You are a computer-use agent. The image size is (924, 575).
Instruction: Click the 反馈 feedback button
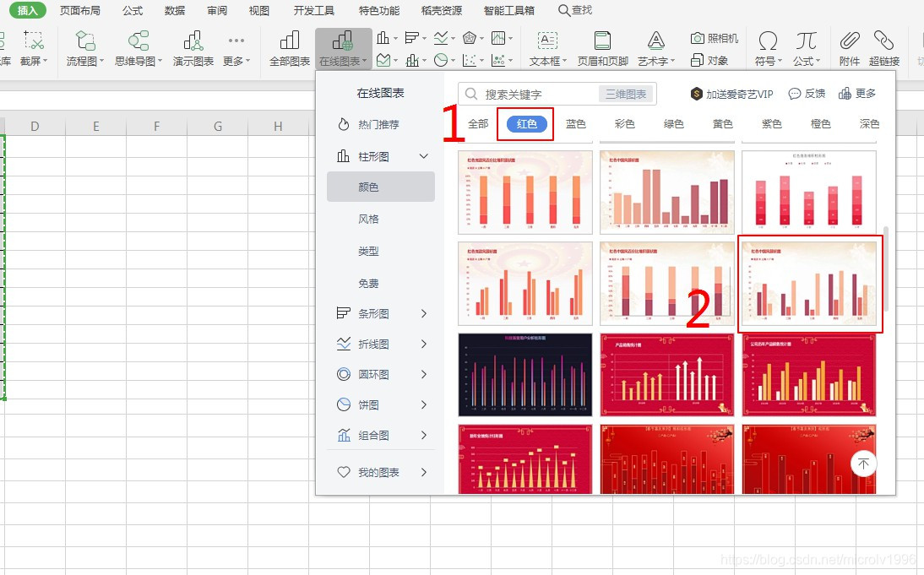click(x=807, y=94)
